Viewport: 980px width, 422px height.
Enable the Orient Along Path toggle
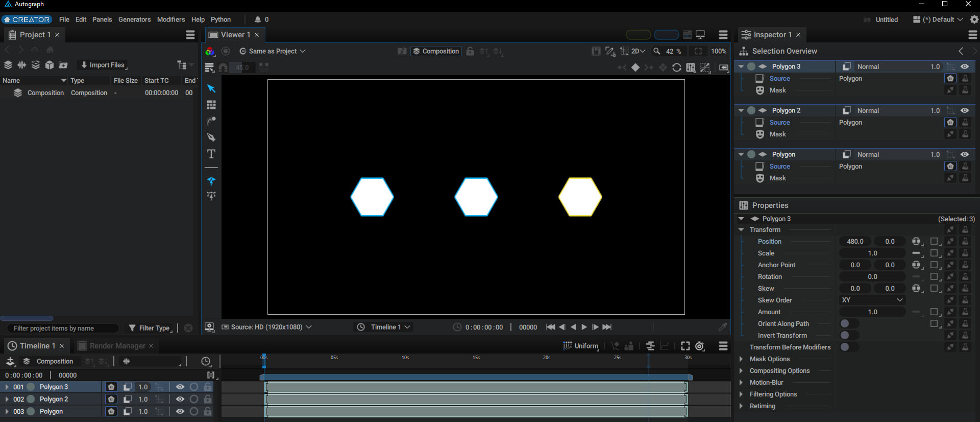point(849,323)
